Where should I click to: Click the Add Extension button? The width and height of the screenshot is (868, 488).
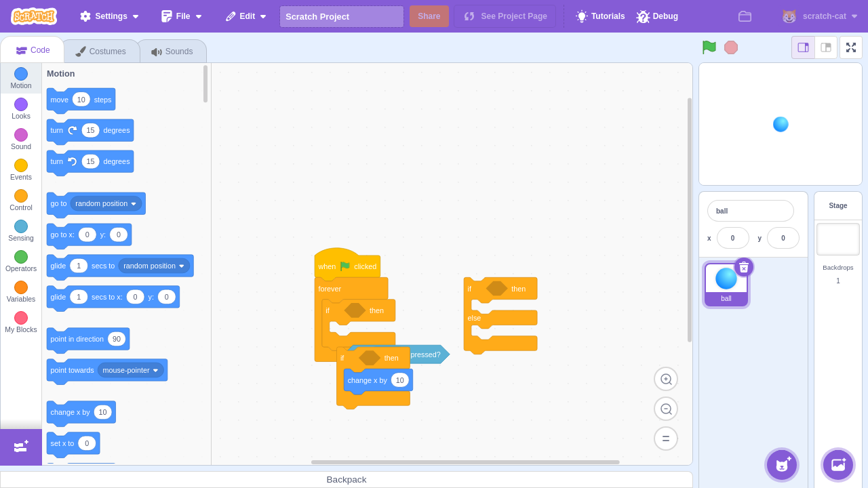21,447
